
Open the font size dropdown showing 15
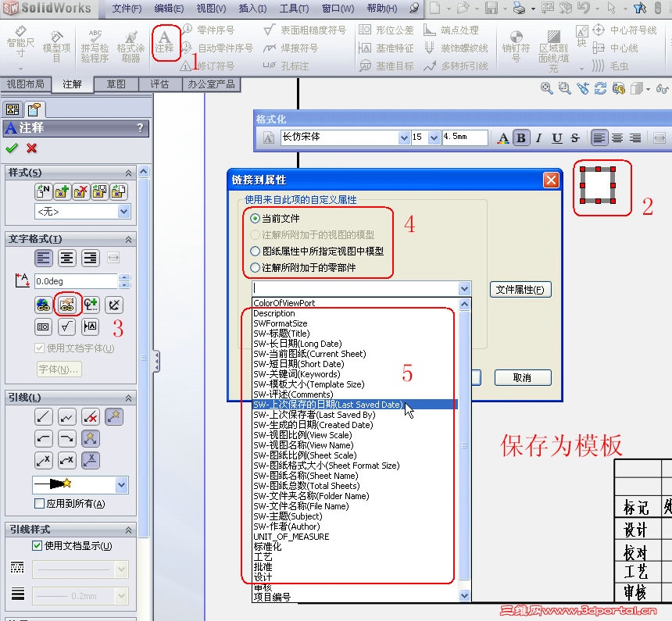pyautogui.click(x=434, y=137)
